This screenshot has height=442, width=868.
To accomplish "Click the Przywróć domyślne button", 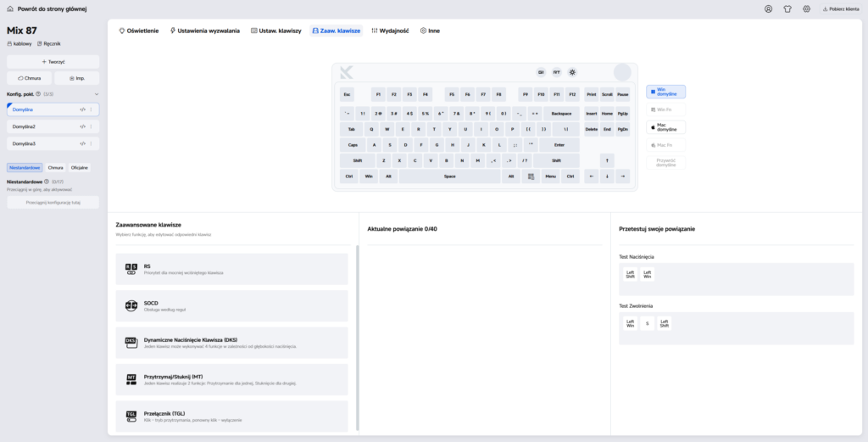I will click(666, 163).
